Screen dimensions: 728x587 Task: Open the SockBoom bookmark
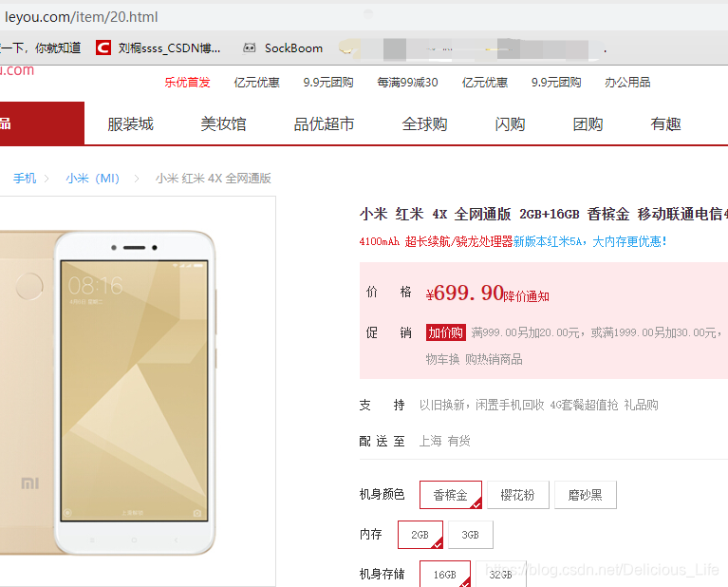click(x=293, y=47)
